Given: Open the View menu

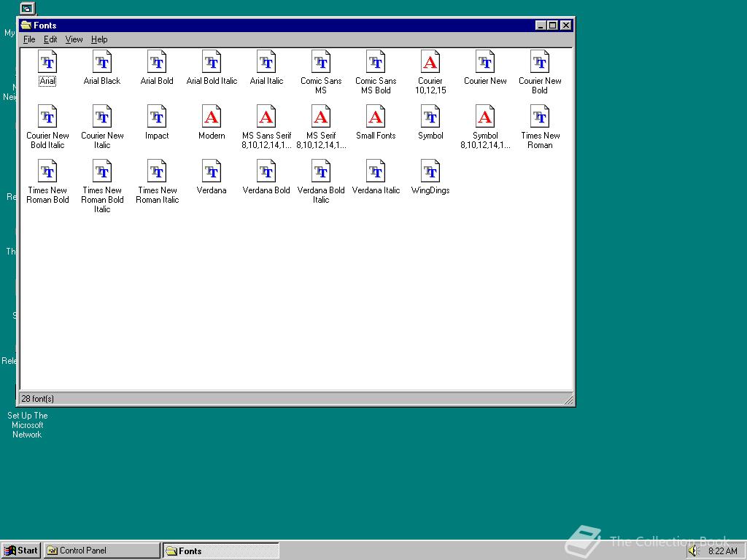Looking at the screenshot, I should [x=74, y=39].
